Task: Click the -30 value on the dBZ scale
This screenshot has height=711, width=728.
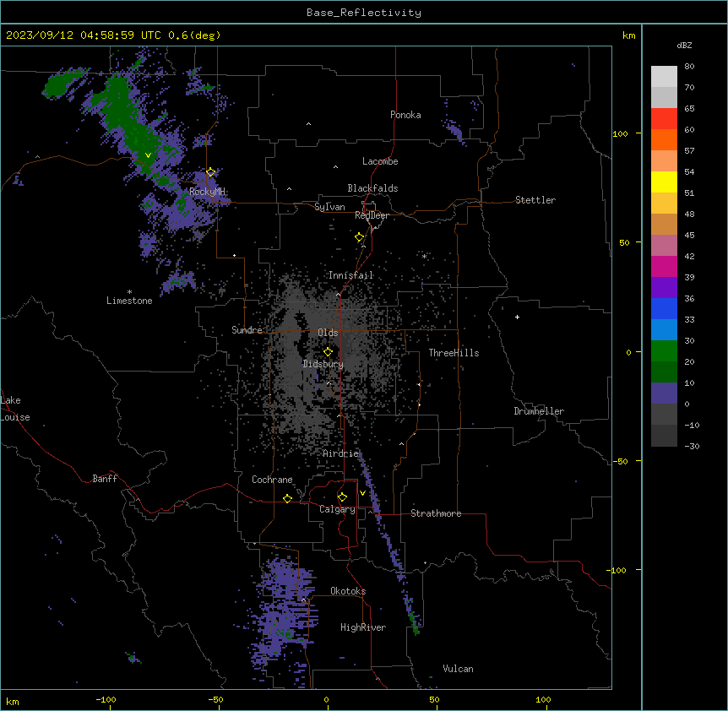Action: click(692, 446)
